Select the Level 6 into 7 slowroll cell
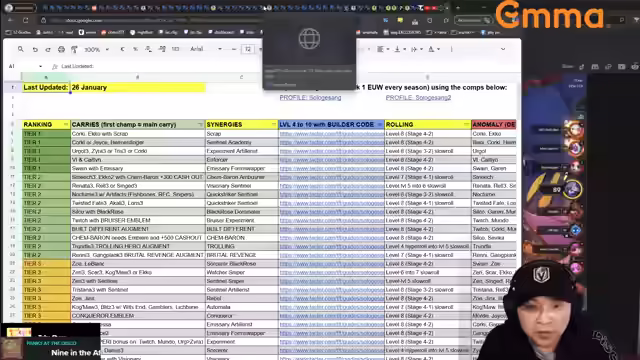Image resolution: width=640 pixels, height=360 pixels. click(428, 272)
